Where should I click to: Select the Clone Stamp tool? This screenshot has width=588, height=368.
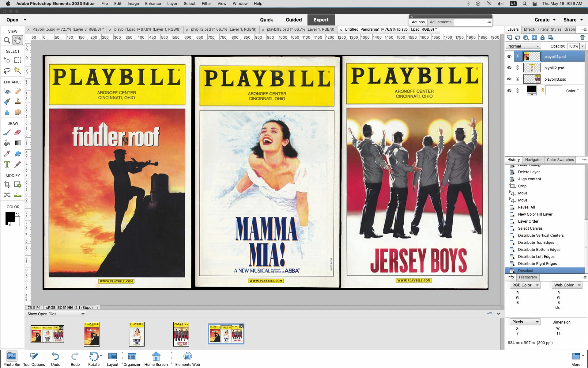click(x=18, y=102)
